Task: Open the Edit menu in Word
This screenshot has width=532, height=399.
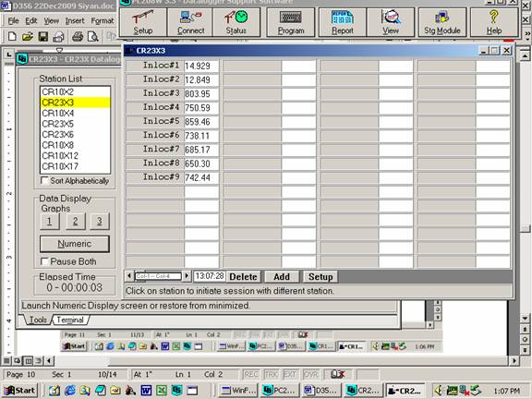Action: tap(30, 20)
